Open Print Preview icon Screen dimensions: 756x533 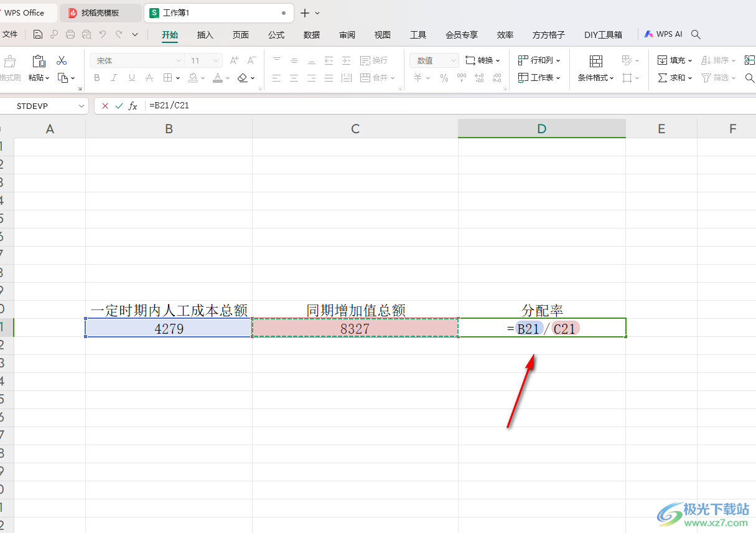click(86, 35)
